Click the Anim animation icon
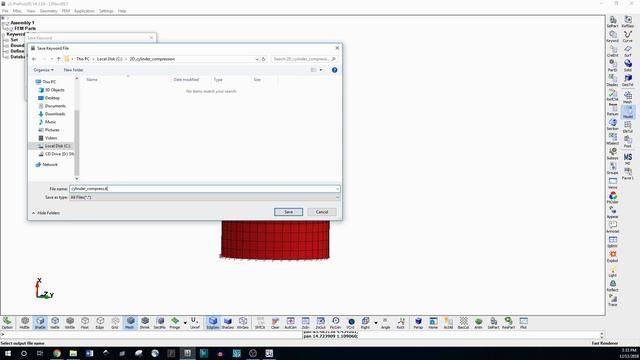640x360 pixels. pyautogui.click(x=478, y=323)
